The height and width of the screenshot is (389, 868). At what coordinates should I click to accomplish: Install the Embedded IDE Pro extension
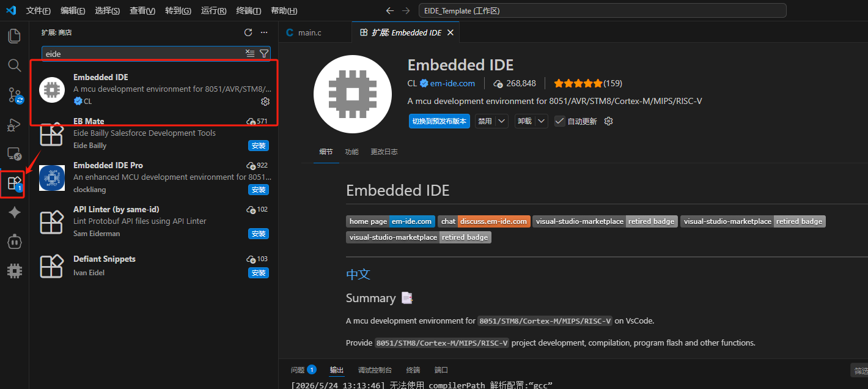(259, 190)
